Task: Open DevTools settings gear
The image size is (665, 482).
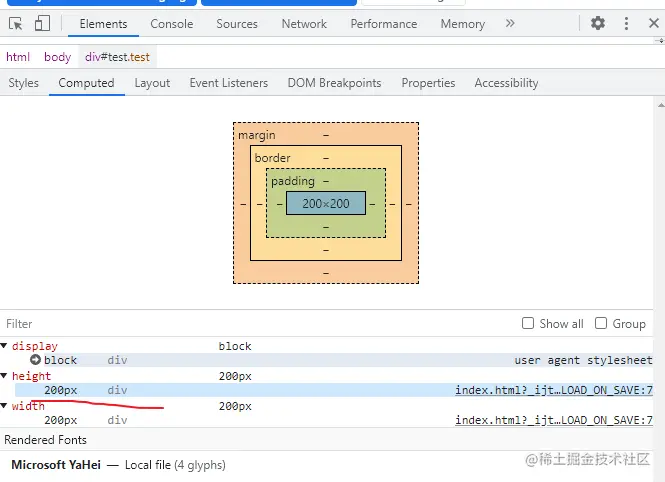Action: 598,23
